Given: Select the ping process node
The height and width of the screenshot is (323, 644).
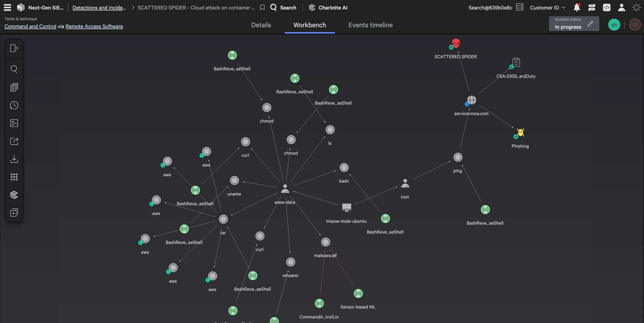Looking at the screenshot, I should [x=458, y=157].
